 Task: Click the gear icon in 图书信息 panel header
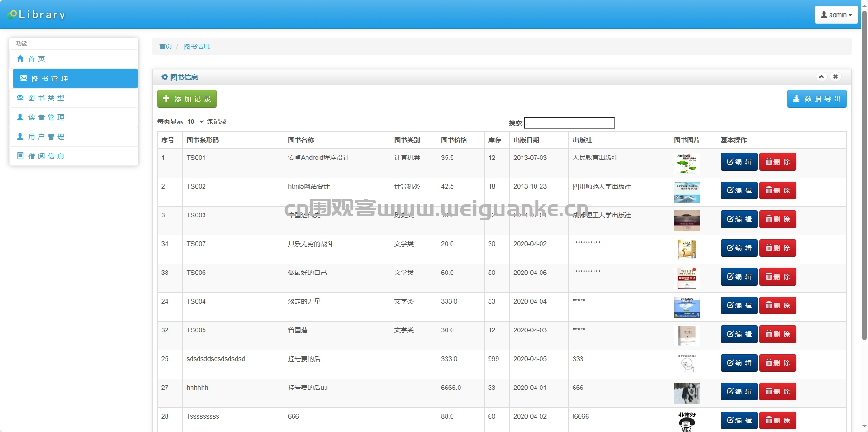(x=165, y=77)
